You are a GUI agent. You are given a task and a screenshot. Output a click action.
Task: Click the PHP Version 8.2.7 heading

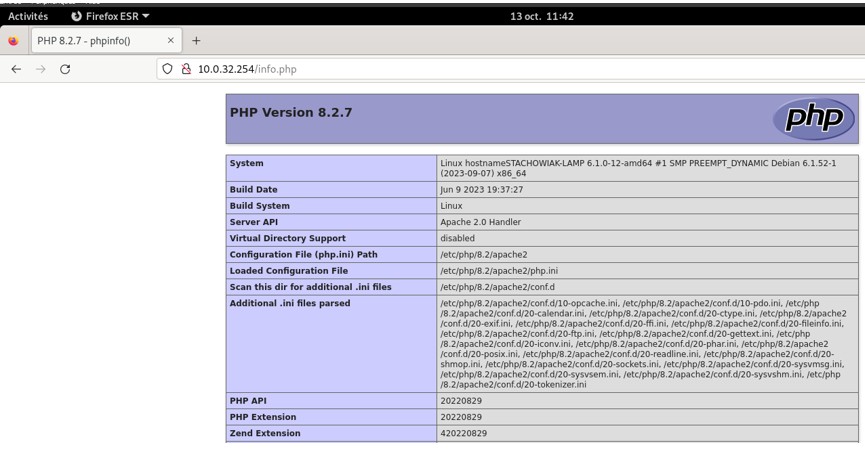pos(291,113)
